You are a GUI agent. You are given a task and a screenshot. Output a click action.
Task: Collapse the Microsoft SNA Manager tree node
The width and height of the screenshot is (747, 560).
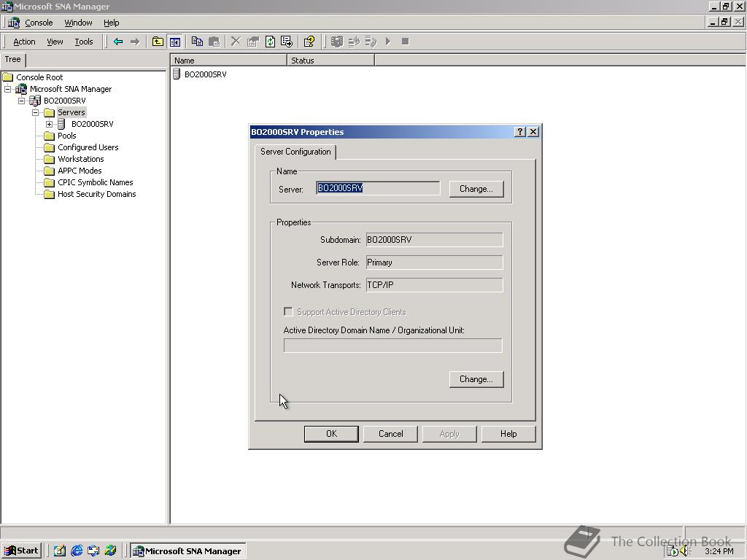[7, 89]
